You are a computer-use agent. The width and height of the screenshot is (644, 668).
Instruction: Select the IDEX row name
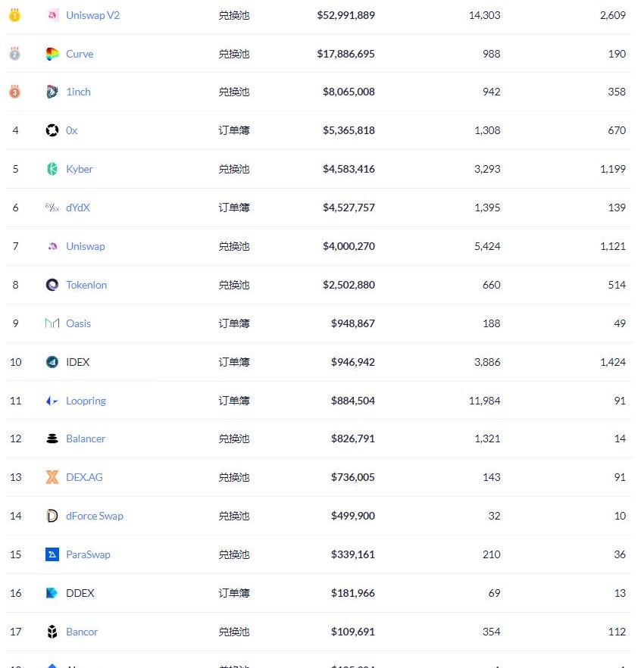[x=77, y=362]
